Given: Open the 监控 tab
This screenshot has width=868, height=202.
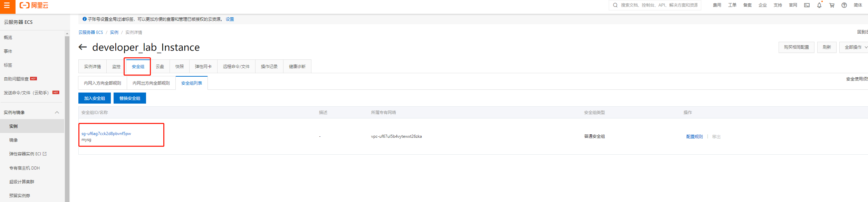Looking at the screenshot, I should [116, 67].
